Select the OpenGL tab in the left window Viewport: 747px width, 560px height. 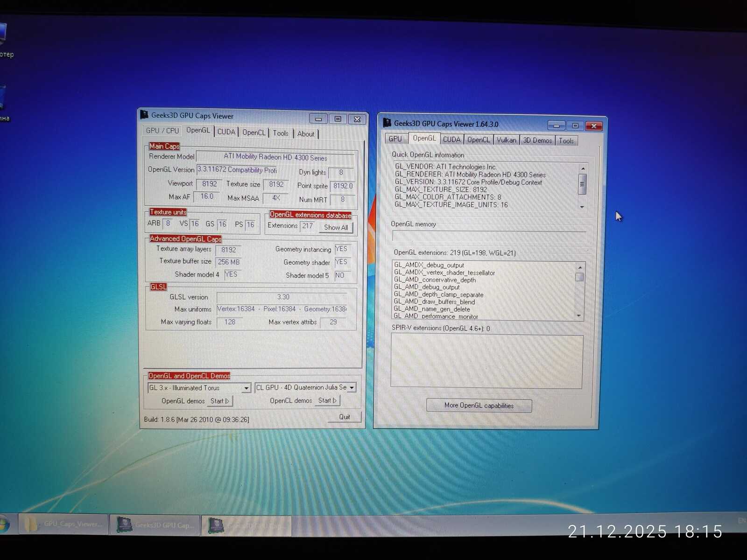click(198, 130)
